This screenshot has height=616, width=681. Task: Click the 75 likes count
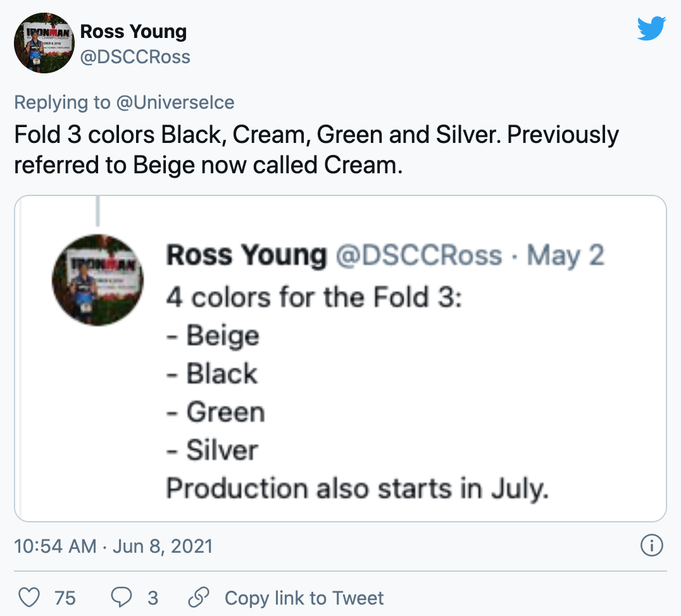(65, 598)
